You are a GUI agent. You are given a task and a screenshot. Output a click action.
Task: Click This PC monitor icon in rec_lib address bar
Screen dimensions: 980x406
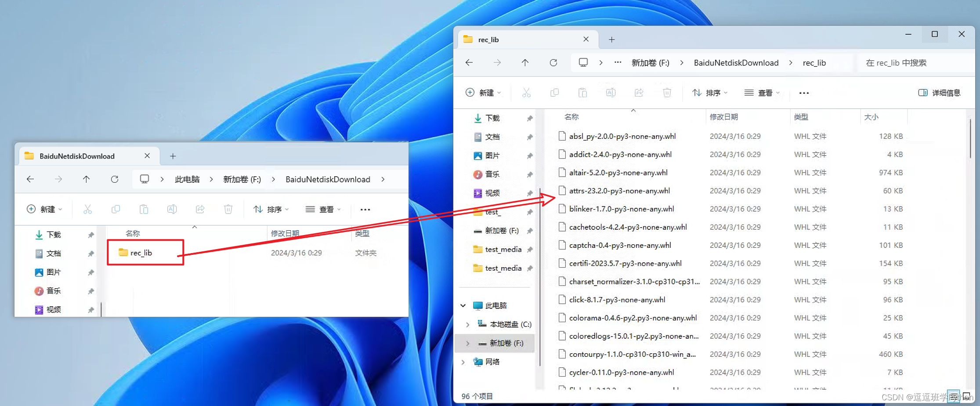[x=583, y=62]
